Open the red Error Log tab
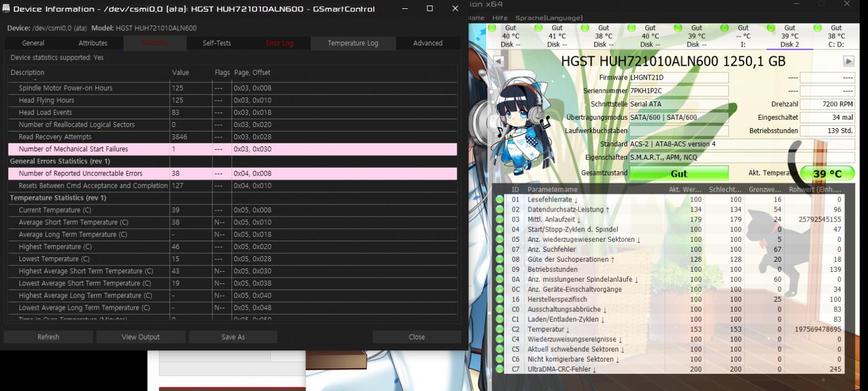 pyautogui.click(x=279, y=43)
